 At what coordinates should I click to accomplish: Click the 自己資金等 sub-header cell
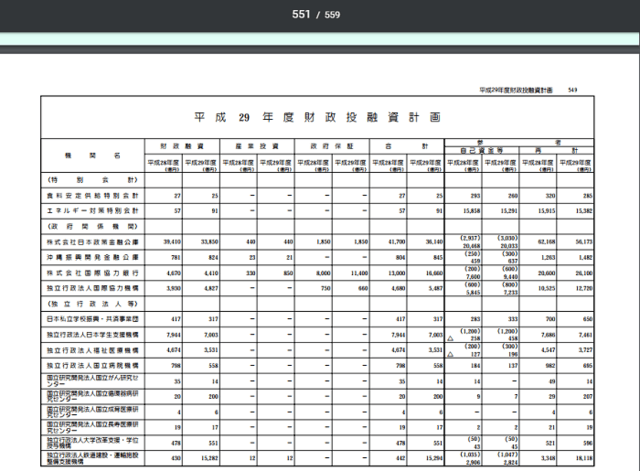[x=482, y=151]
